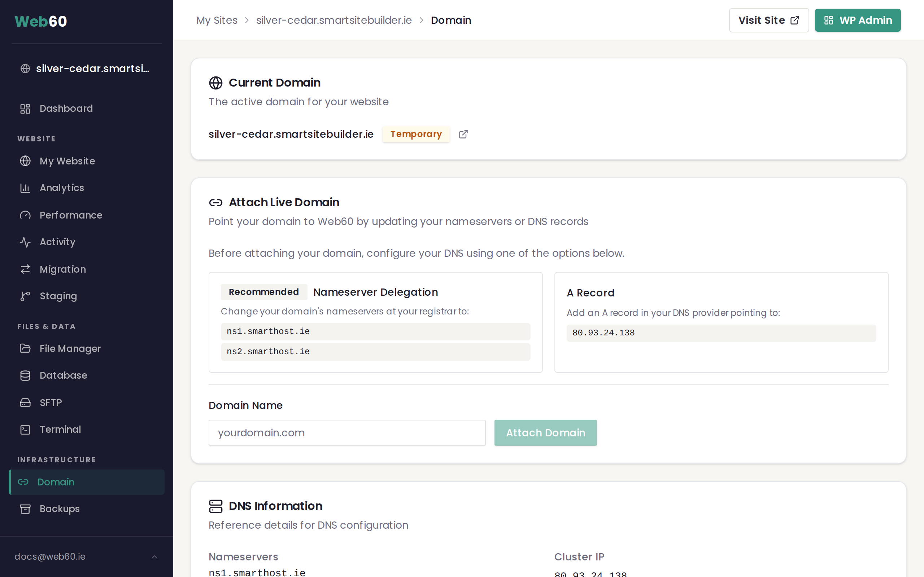Click the Visit Site button
924x577 pixels.
(768, 20)
